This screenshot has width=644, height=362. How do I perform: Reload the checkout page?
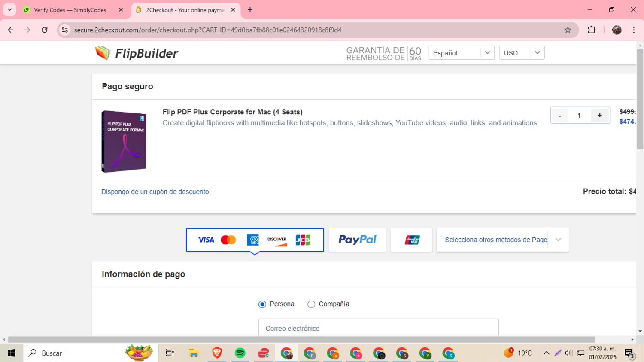tap(45, 30)
